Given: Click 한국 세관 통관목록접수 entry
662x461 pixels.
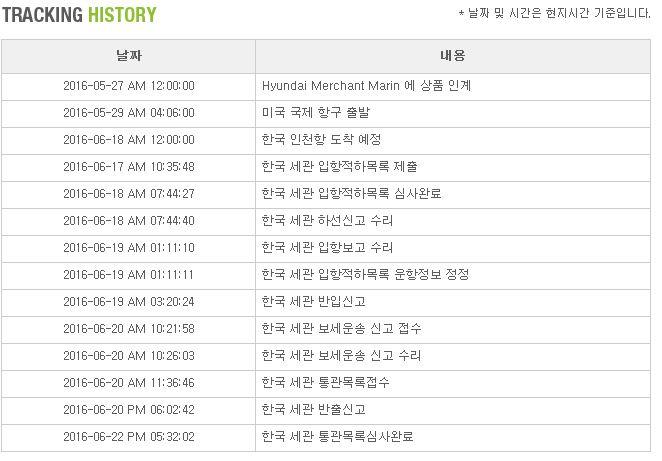Looking at the screenshot, I should (325, 383).
